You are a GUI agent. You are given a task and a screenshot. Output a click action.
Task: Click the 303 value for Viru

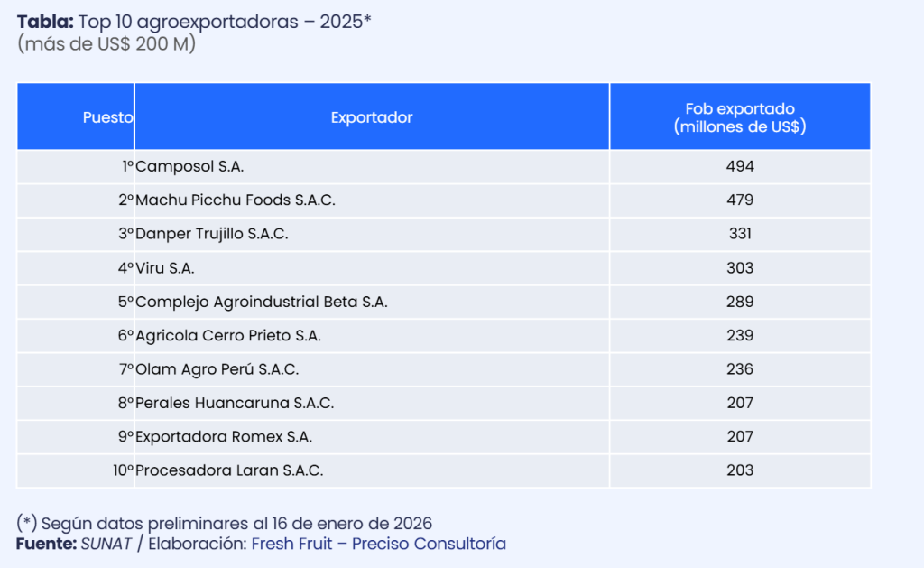coord(740,268)
